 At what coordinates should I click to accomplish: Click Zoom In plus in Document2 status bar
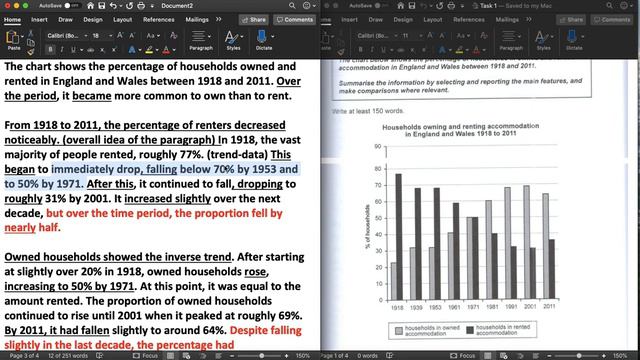pos(286,356)
